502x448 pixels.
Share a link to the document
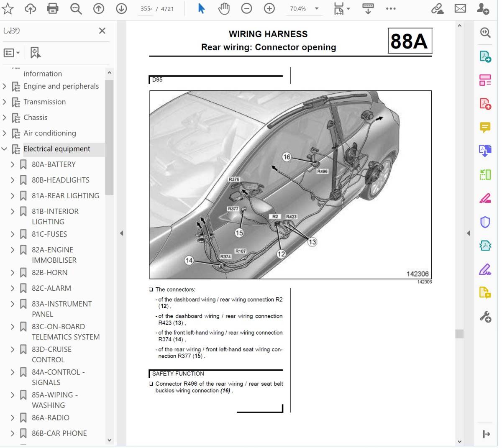[438, 8]
